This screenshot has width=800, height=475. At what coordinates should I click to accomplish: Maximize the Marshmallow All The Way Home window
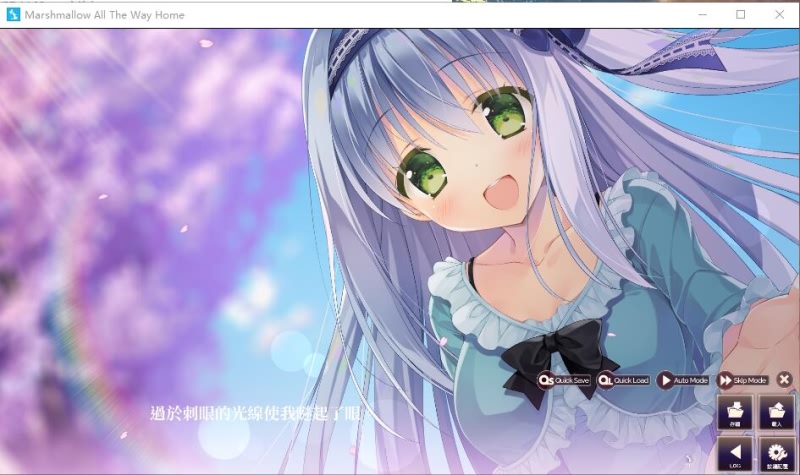pos(740,15)
